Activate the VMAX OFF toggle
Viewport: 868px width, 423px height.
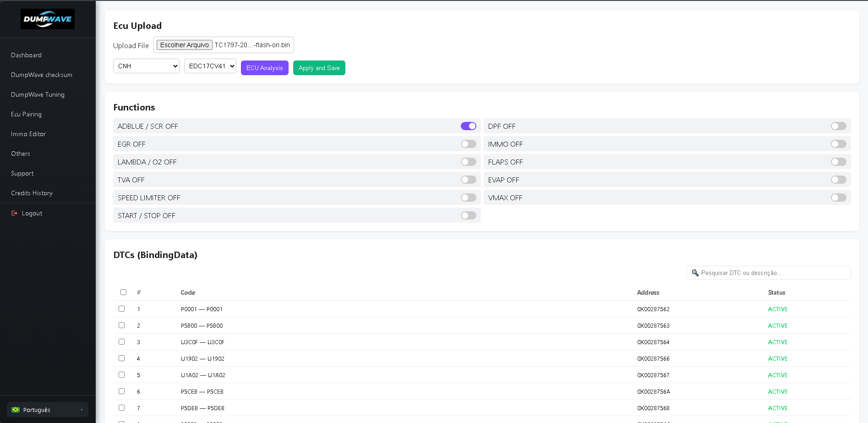pyautogui.click(x=838, y=197)
